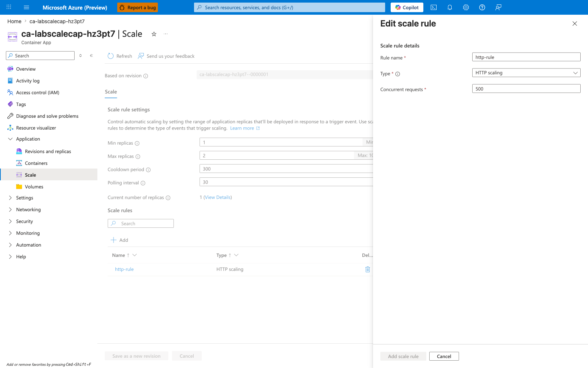
Task: Open the Copilot button
Action: pos(407,7)
